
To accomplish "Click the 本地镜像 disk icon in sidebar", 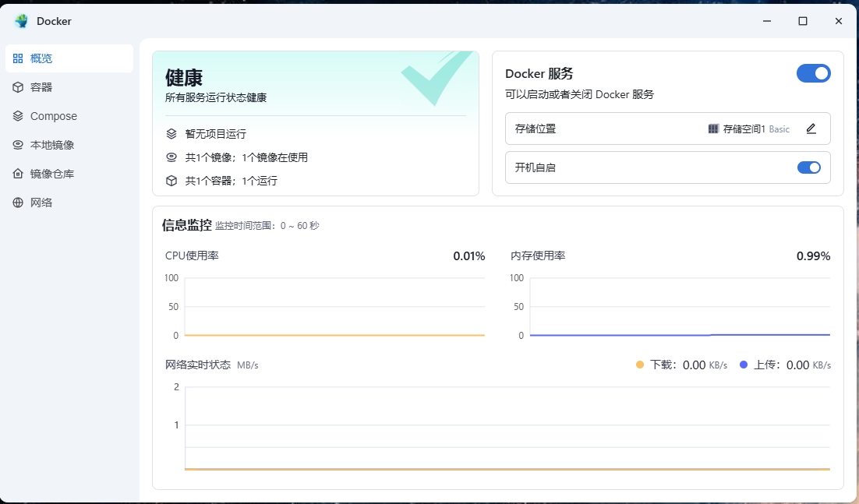I will coord(18,145).
